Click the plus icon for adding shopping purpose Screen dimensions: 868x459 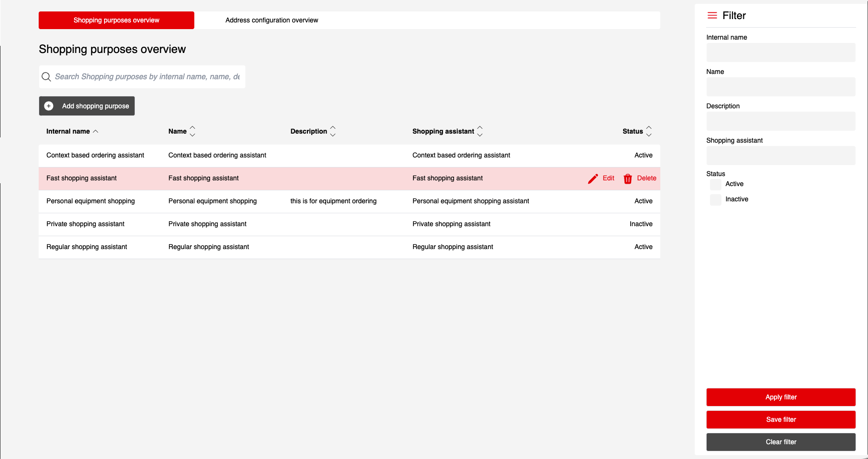pyautogui.click(x=49, y=106)
